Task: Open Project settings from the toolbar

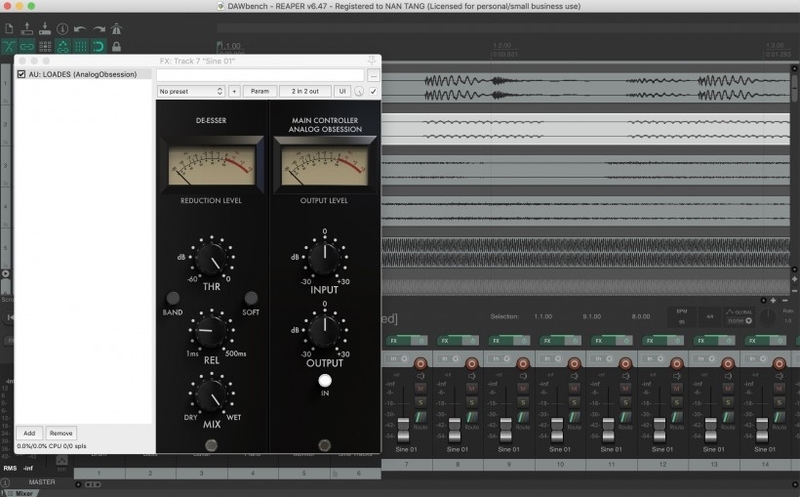Action: [x=62, y=29]
